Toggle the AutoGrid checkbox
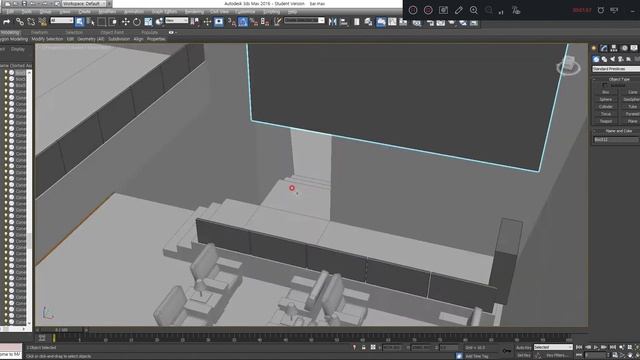The width and height of the screenshot is (640, 360). click(x=605, y=85)
